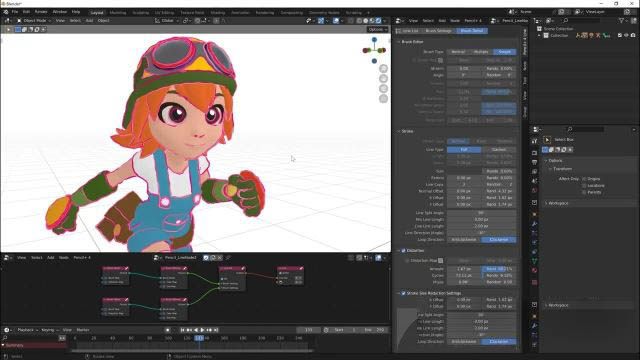Expand the Workspace panel under Transform options
Image resolution: width=640 pixels, height=360 pixels.
pos(546,203)
